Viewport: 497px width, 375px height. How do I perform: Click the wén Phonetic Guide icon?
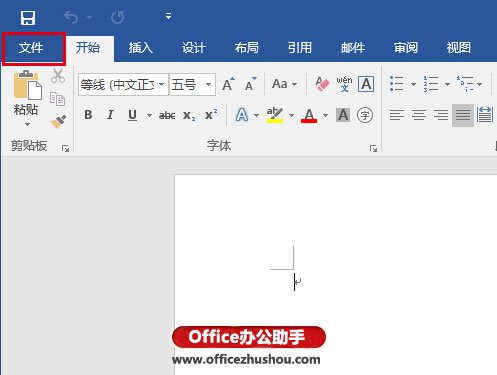[344, 84]
